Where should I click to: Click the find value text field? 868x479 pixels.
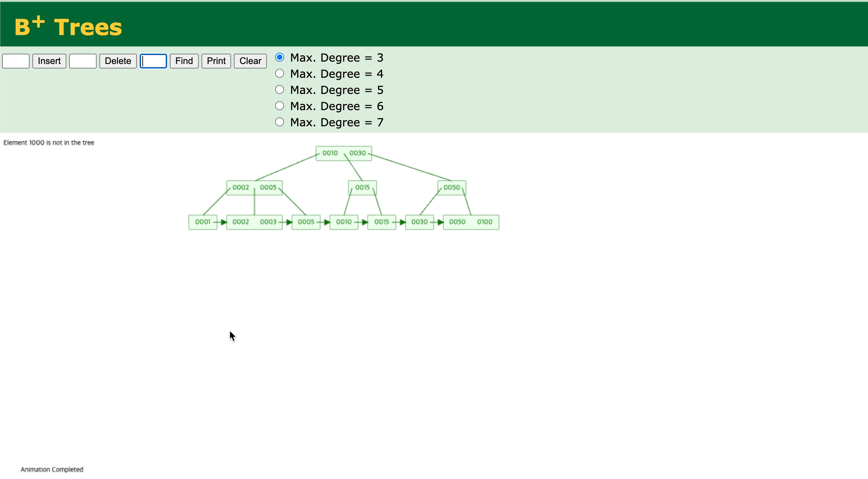click(153, 61)
